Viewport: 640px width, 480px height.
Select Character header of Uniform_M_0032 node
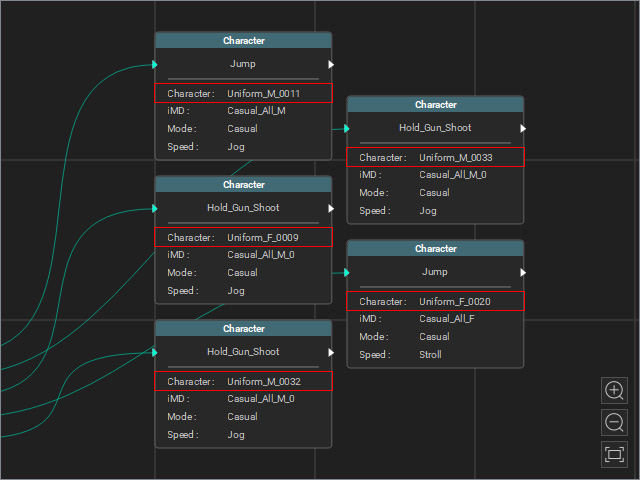244,329
